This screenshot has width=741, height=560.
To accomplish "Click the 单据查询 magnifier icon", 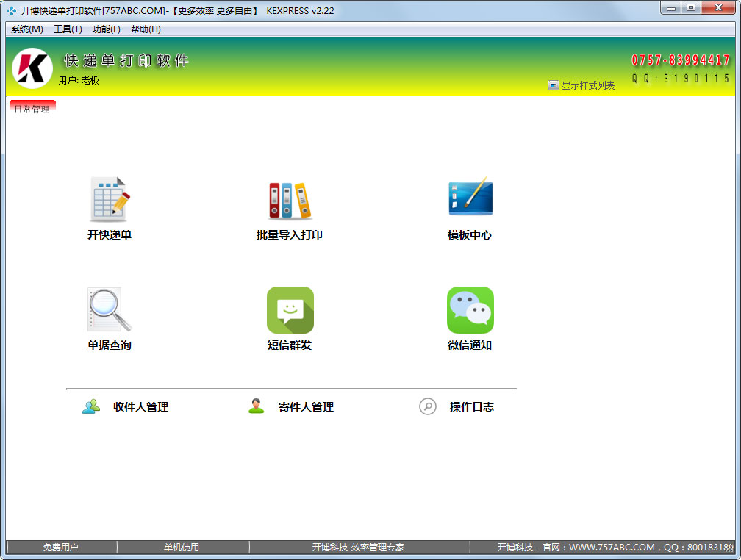I will [x=110, y=309].
